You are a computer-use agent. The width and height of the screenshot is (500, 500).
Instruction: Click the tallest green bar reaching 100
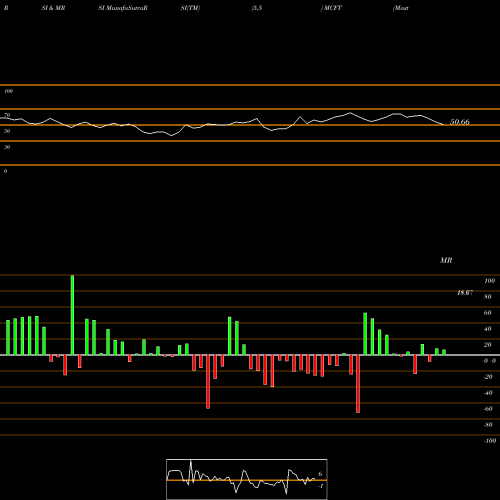72,315
